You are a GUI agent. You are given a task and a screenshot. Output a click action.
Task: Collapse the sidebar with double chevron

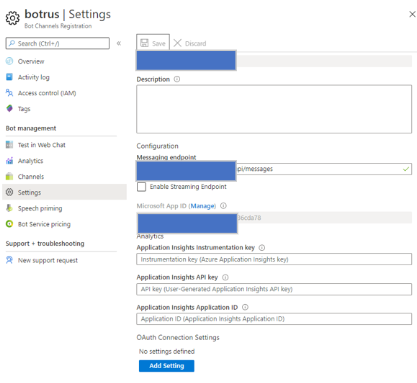(119, 43)
